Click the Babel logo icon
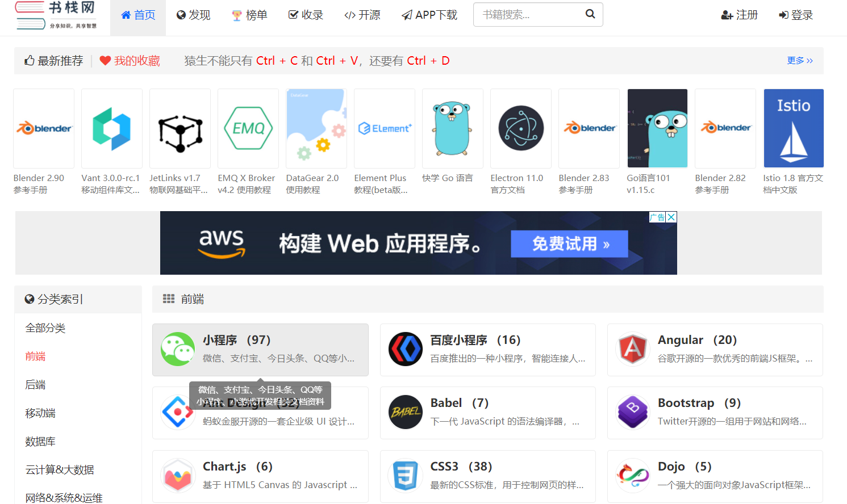This screenshot has height=504, width=847. pos(406,412)
